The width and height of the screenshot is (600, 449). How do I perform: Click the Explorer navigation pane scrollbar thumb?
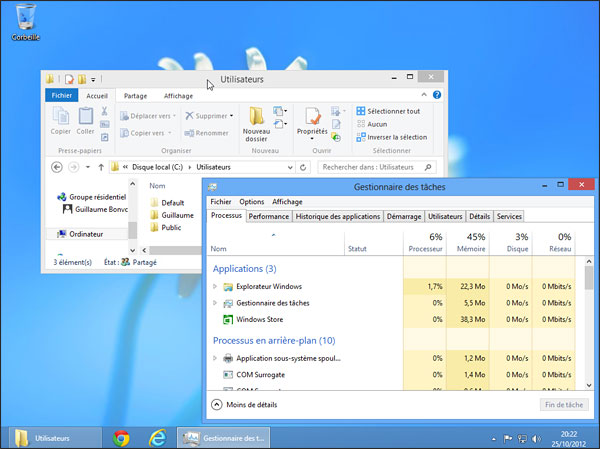pos(132,230)
